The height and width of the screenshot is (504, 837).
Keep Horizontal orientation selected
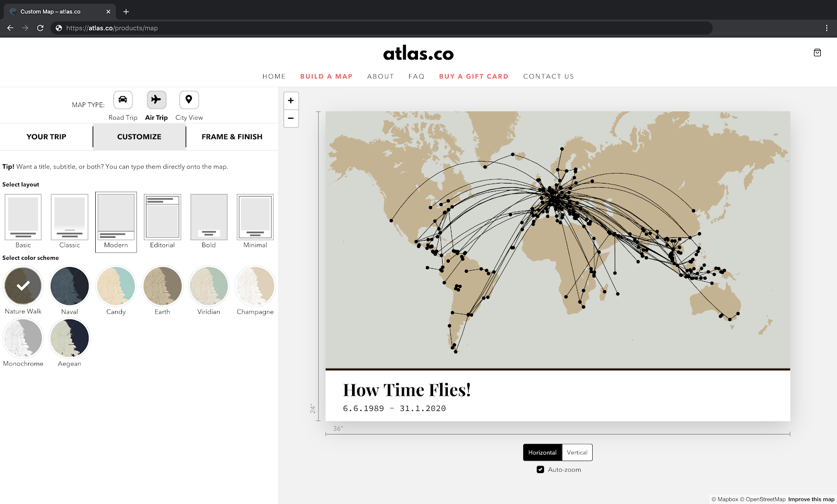[x=542, y=452]
